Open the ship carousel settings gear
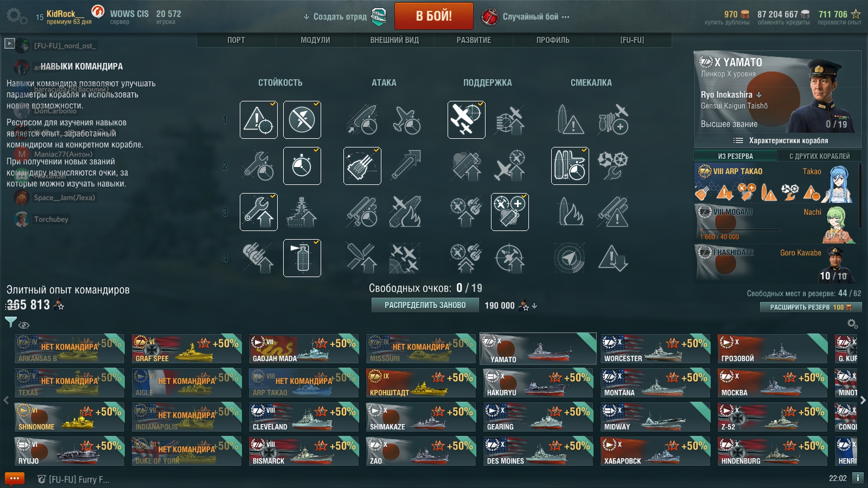 click(x=852, y=324)
